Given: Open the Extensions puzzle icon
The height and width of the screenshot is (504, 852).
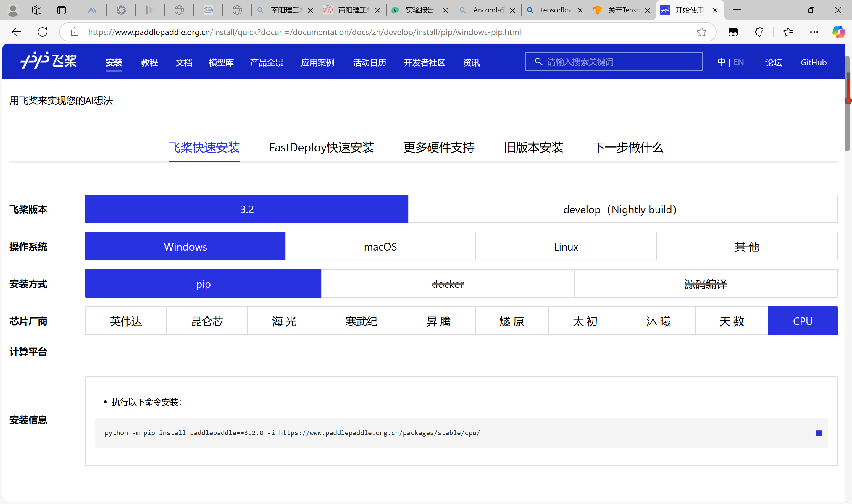Looking at the screenshot, I should click(759, 32).
